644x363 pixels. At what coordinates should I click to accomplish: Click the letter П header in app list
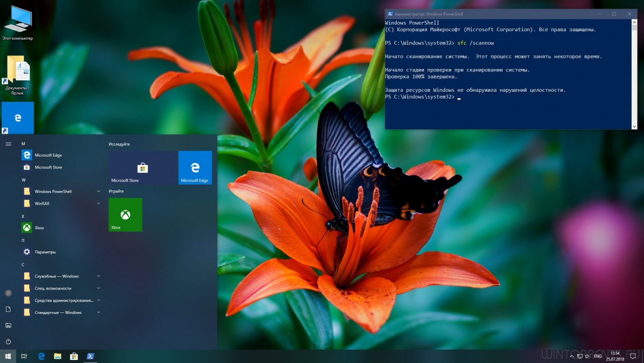pyautogui.click(x=23, y=241)
